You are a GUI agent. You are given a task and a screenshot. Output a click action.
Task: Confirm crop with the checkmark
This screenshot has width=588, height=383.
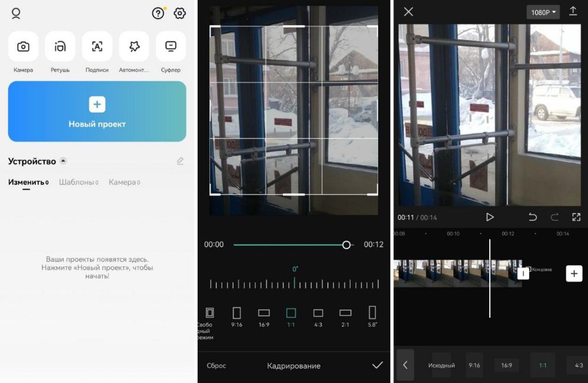(377, 365)
